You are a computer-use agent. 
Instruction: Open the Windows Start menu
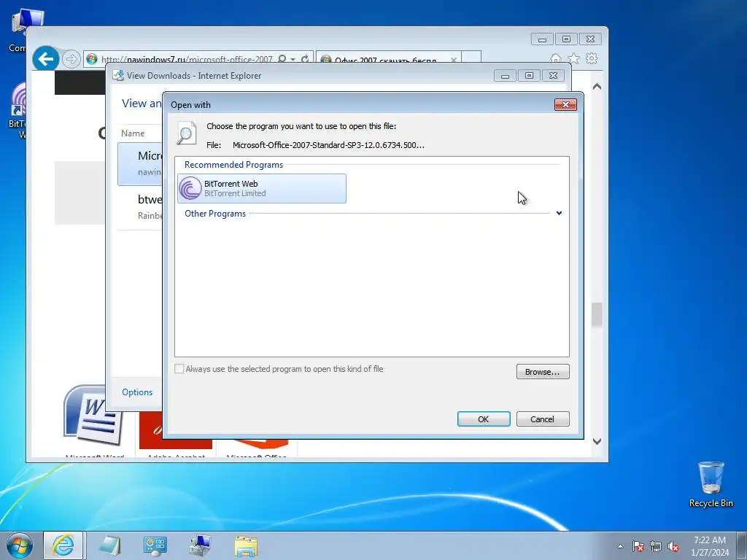pyautogui.click(x=20, y=545)
